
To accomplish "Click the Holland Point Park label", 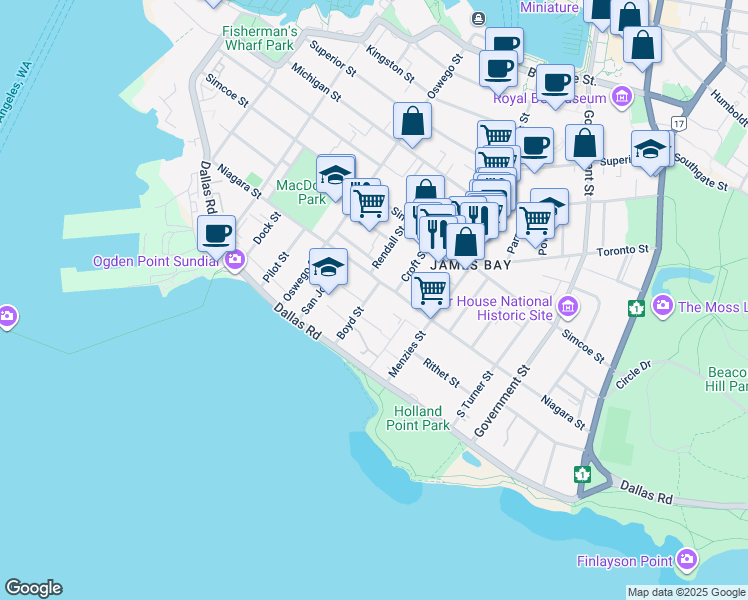I will [418, 418].
